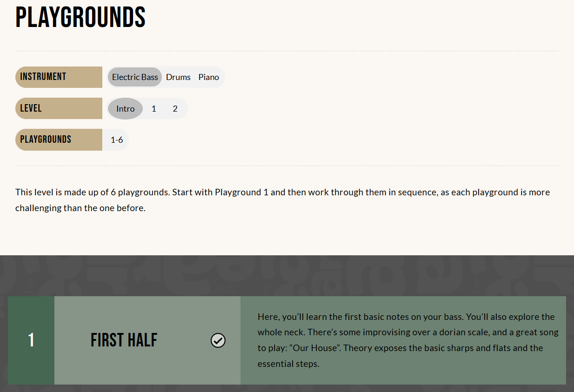This screenshot has width=574, height=392.
Task: Select Drums instrument
Action: (178, 77)
